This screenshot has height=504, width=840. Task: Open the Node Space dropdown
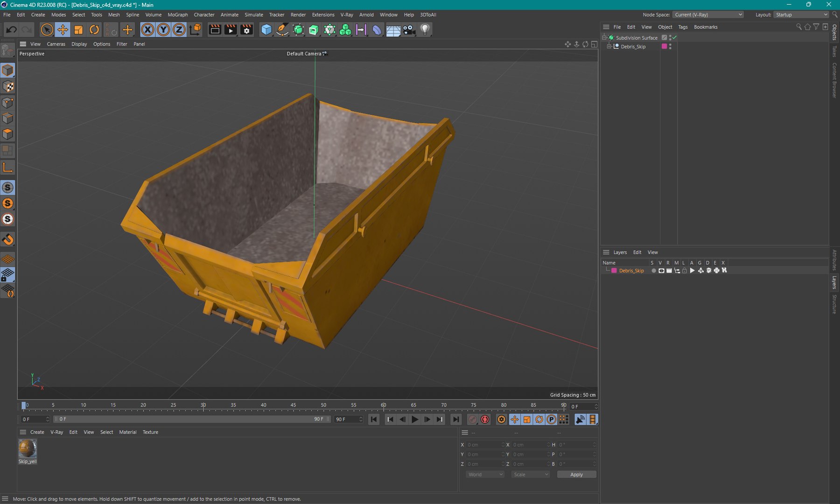[x=708, y=14]
